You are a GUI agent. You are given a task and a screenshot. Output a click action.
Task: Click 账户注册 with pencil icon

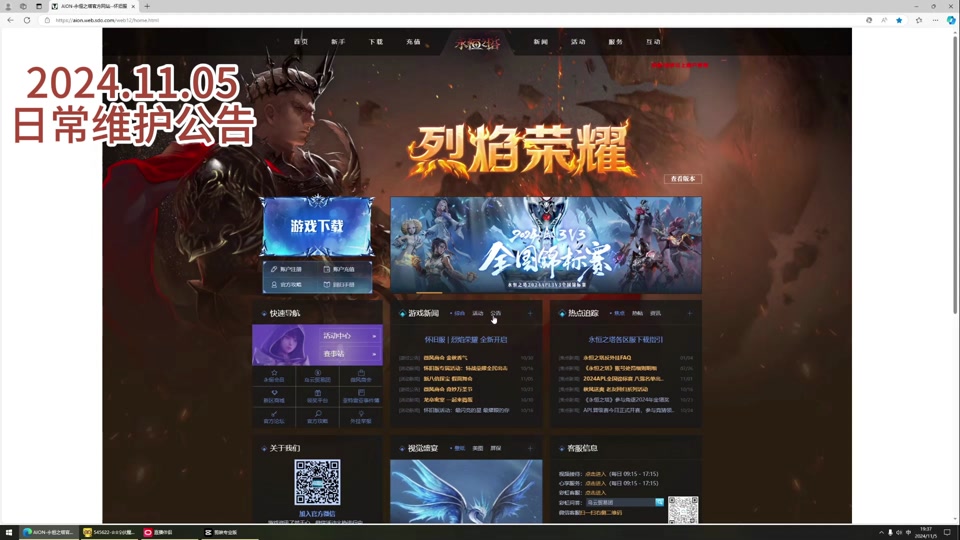point(287,269)
